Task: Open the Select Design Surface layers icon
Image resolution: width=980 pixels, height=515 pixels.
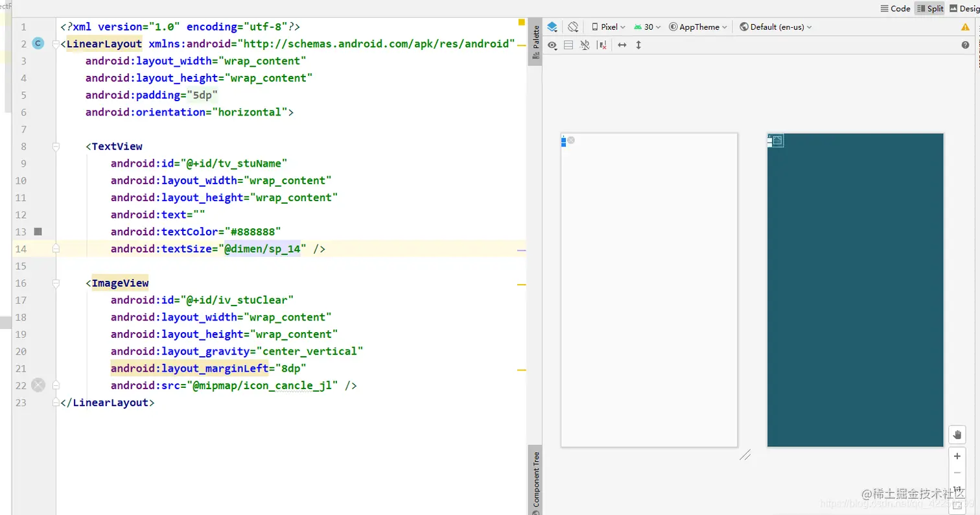Action: click(x=552, y=27)
